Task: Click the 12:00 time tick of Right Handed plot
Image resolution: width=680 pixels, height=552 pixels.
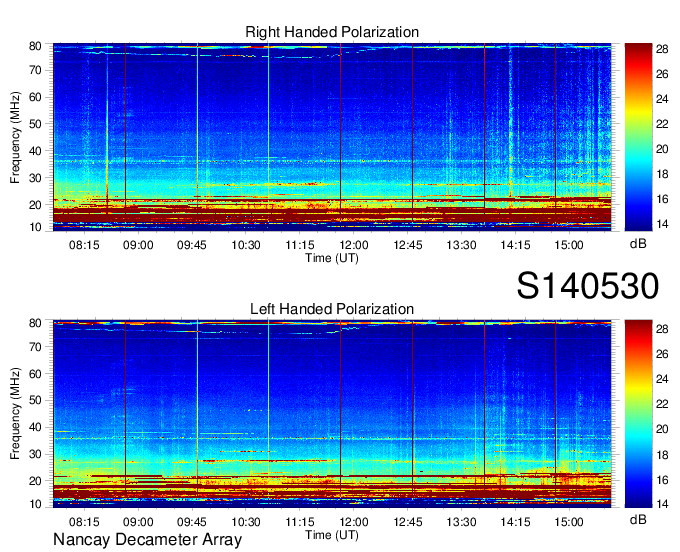Action: (x=353, y=245)
